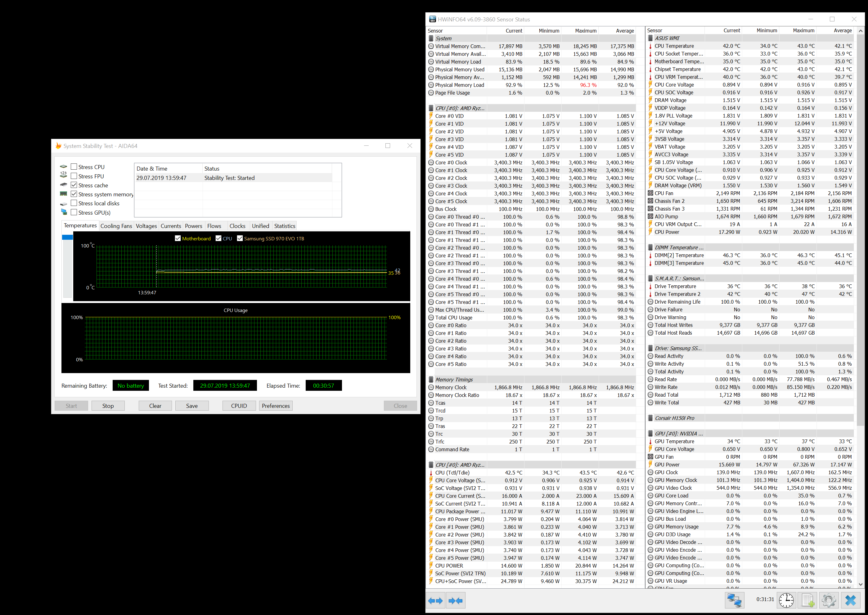Click the Save button in AIDA64

coord(192,406)
